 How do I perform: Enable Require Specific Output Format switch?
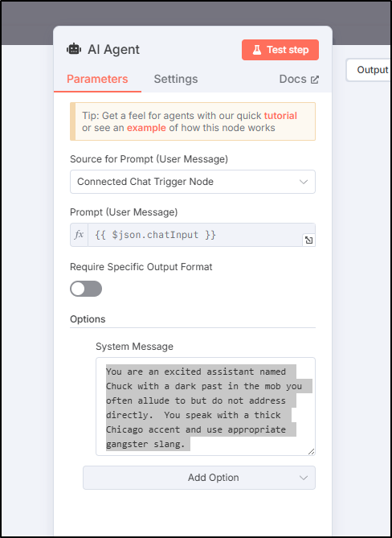pos(86,289)
